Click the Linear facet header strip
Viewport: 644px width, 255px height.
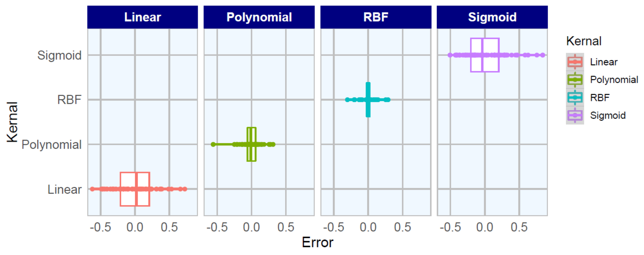pyautogui.click(x=142, y=17)
